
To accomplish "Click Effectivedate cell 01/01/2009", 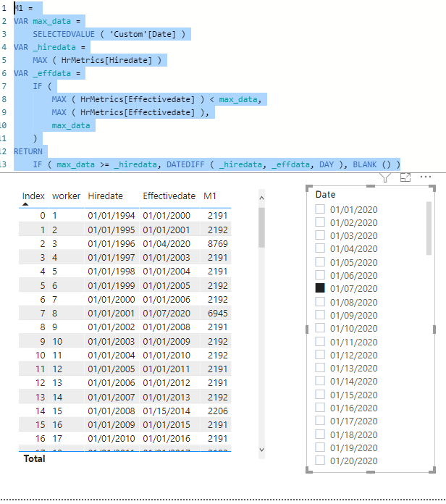I will coord(167,341).
